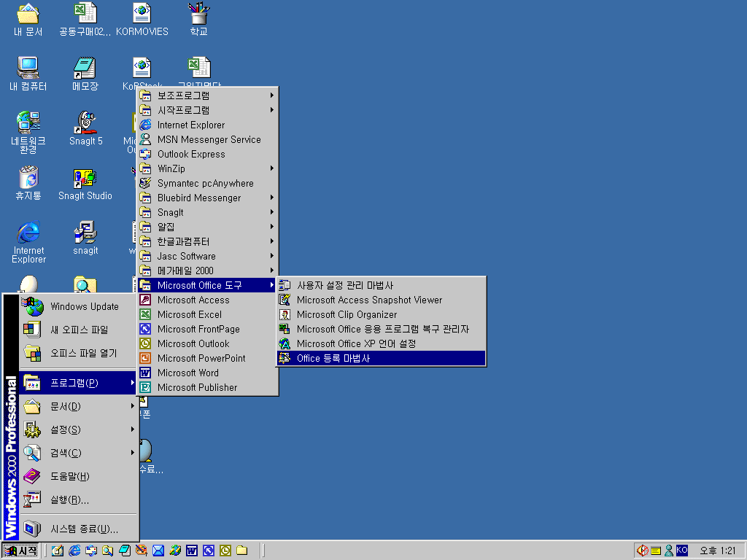Select the SnagIt 5 desktop shortcut

85,128
